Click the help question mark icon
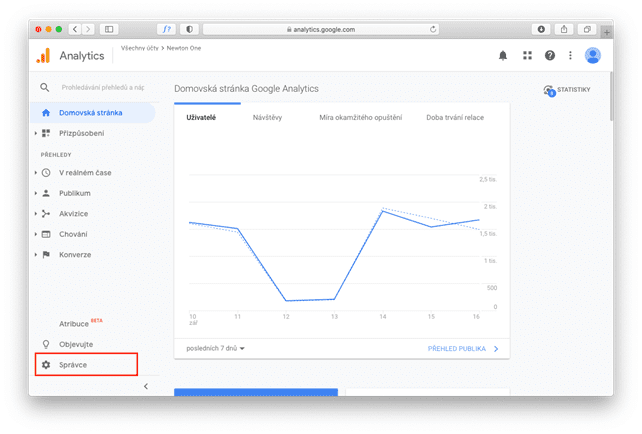642x434 pixels. [x=549, y=56]
